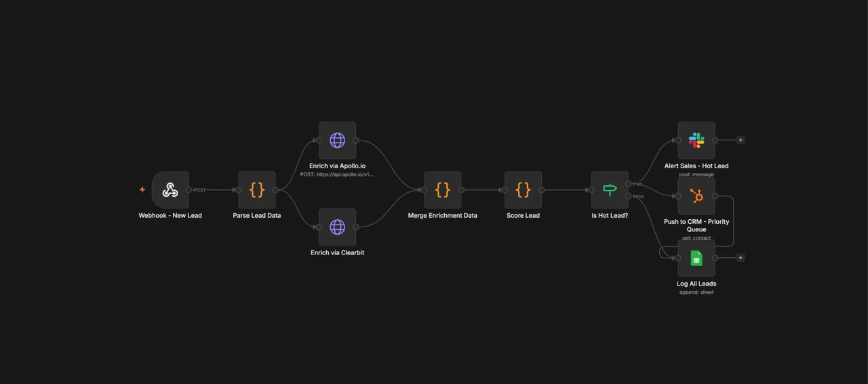Click the Webhook node's POST output handle
This screenshot has width=868, height=384.
pos(189,190)
